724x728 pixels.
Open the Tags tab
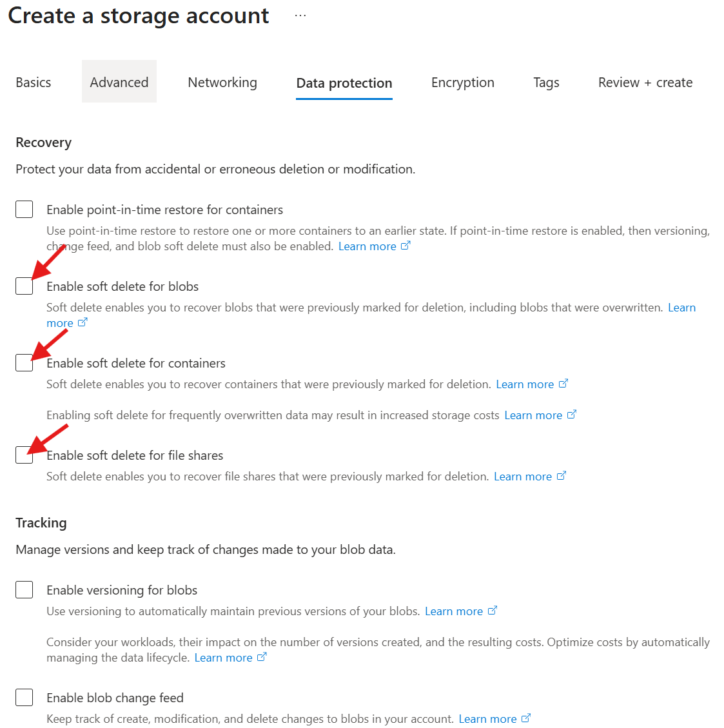tap(546, 83)
